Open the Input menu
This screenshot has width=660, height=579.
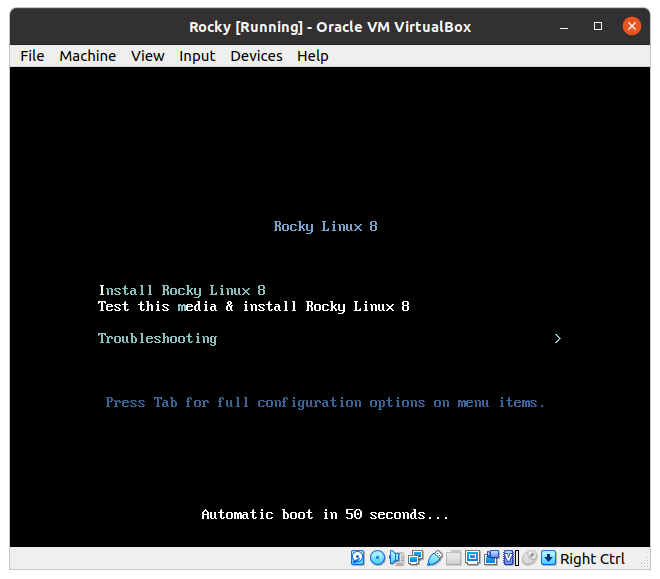197,56
